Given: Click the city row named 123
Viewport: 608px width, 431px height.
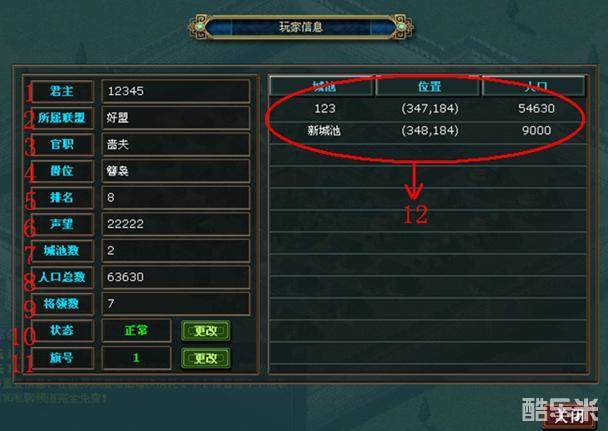Looking at the screenshot, I should (x=428, y=109).
